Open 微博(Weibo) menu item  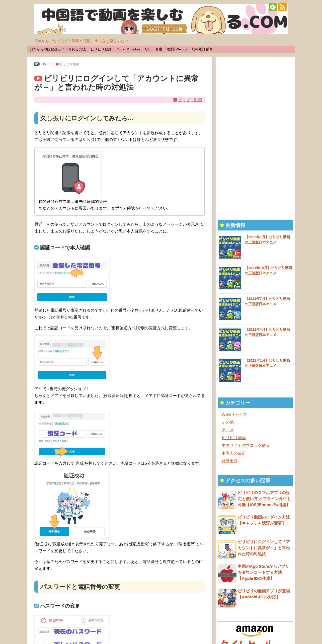[x=177, y=49]
